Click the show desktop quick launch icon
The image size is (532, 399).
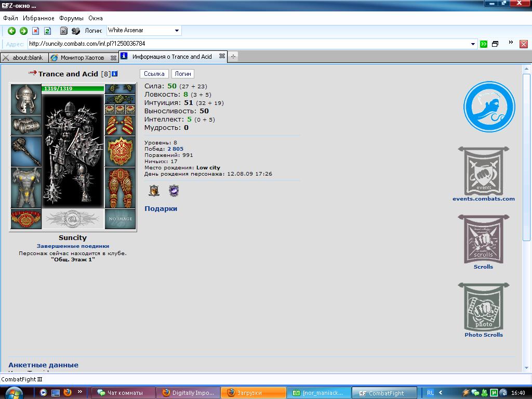[x=55, y=393]
